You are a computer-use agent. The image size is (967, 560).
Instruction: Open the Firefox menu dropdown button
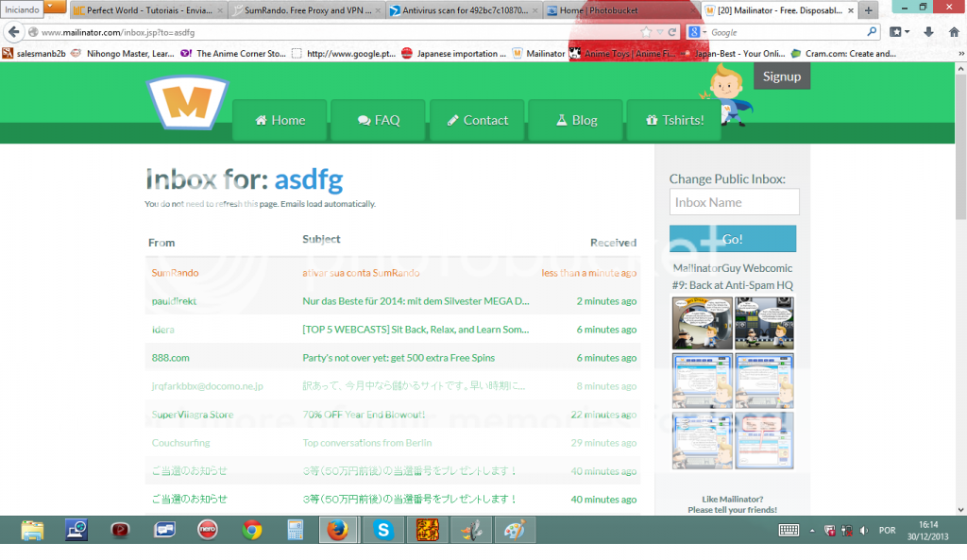[54, 7]
